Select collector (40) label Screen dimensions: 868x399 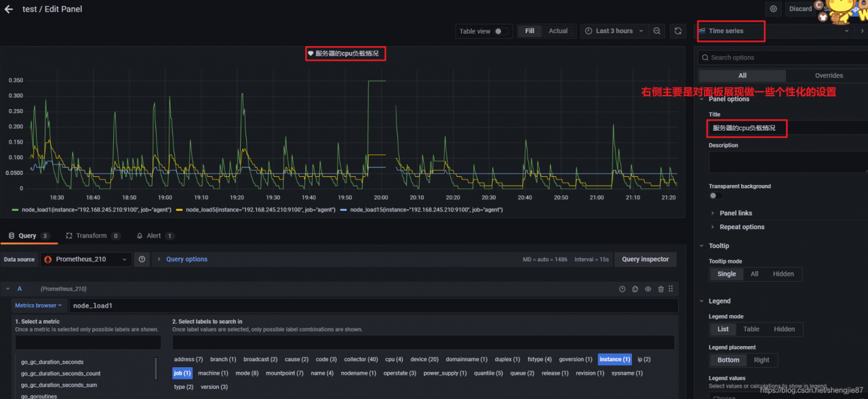pyautogui.click(x=361, y=359)
